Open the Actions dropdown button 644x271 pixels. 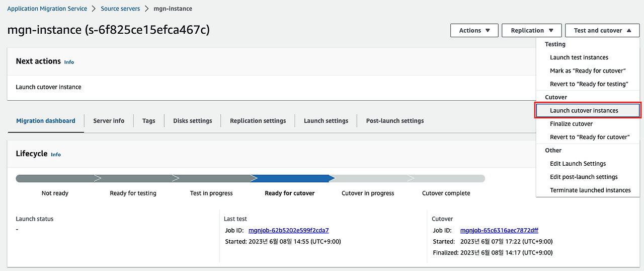(474, 30)
